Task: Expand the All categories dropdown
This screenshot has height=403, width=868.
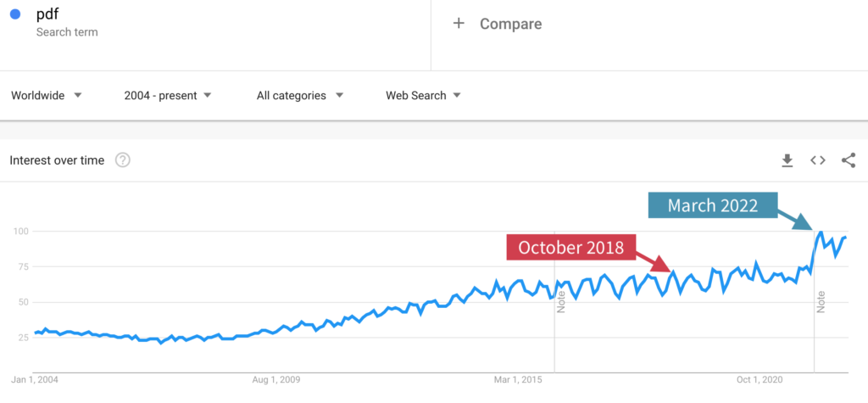Action: coord(300,95)
